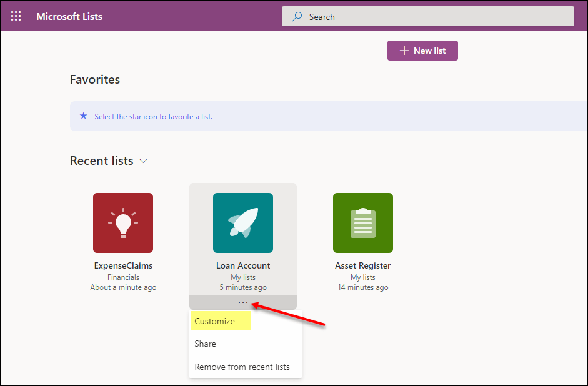588x386 pixels.
Task: Open the app launcher waffle icon
Action: [16, 16]
